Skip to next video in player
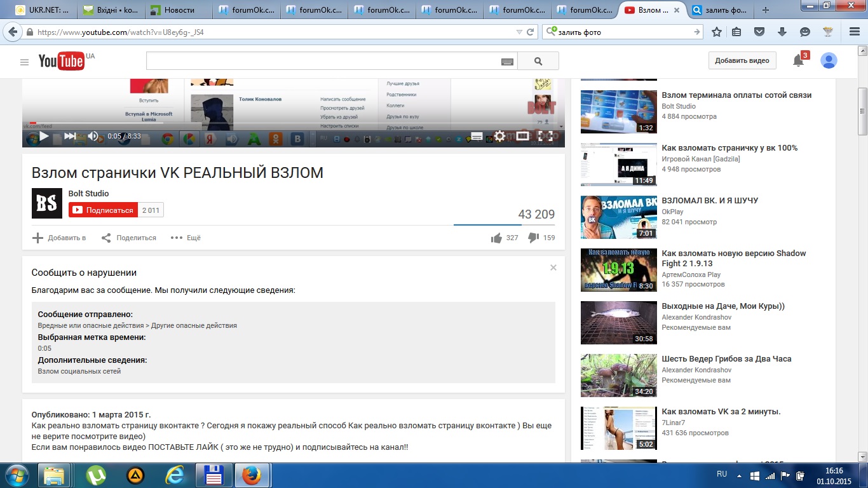The height and width of the screenshot is (488, 868). click(70, 136)
